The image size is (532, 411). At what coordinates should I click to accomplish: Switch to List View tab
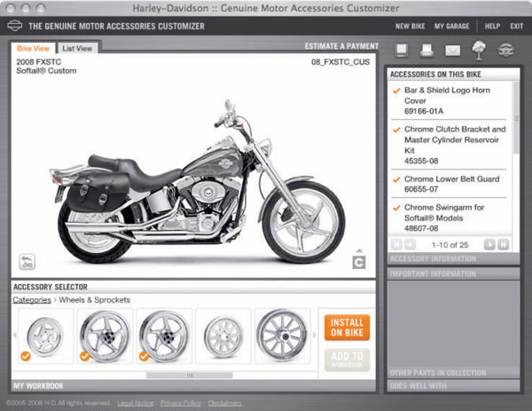[77, 48]
